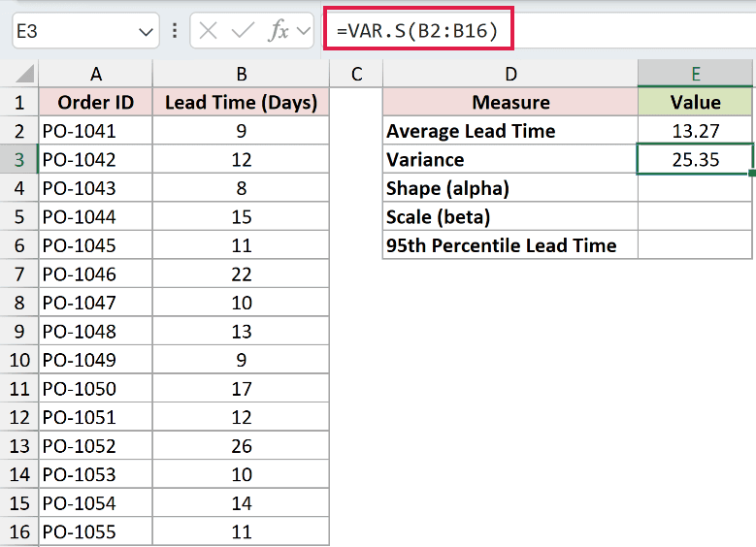Click the Value header cell

point(695,102)
